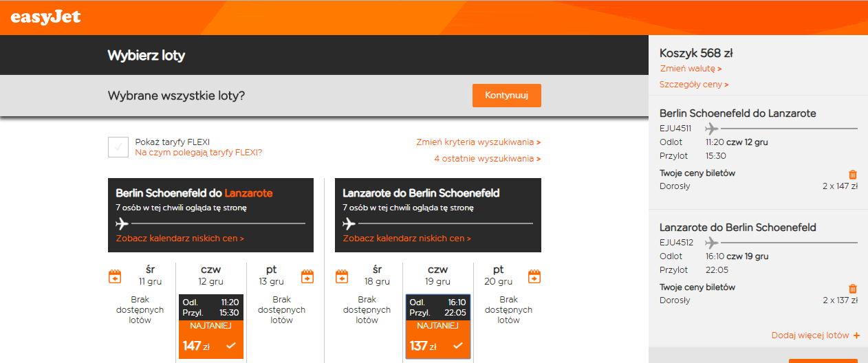
Task: Open return Zobacz kalendarz niskich cen link
Action: click(407, 239)
